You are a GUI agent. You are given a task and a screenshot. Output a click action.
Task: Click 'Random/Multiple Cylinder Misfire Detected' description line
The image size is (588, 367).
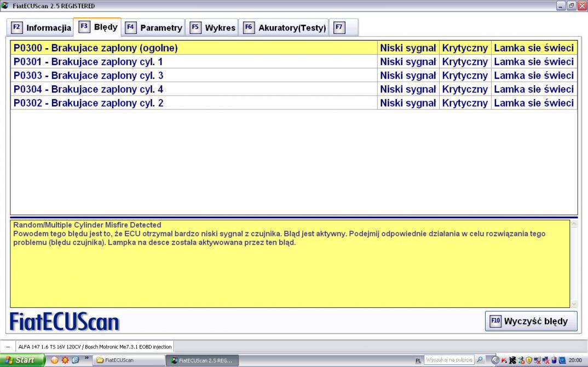[x=87, y=225]
